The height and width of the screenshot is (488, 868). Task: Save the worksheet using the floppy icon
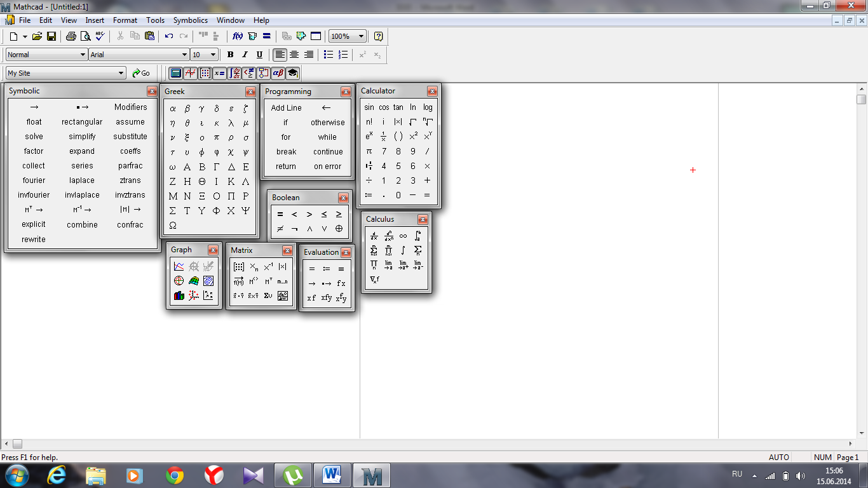[51, 36]
